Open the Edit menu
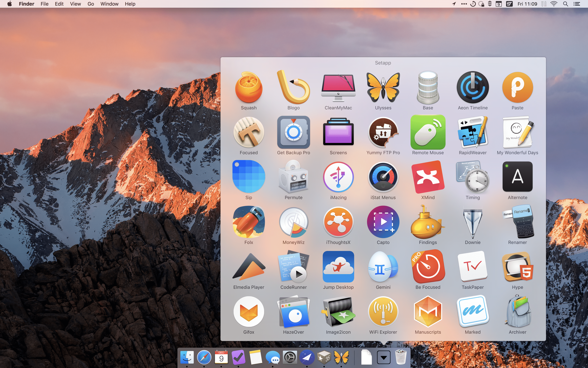Viewport: 588px width, 368px height. click(x=59, y=4)
